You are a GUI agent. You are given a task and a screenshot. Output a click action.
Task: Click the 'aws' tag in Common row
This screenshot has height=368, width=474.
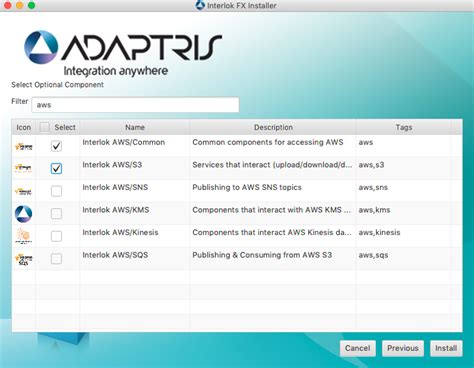(366, 142)
